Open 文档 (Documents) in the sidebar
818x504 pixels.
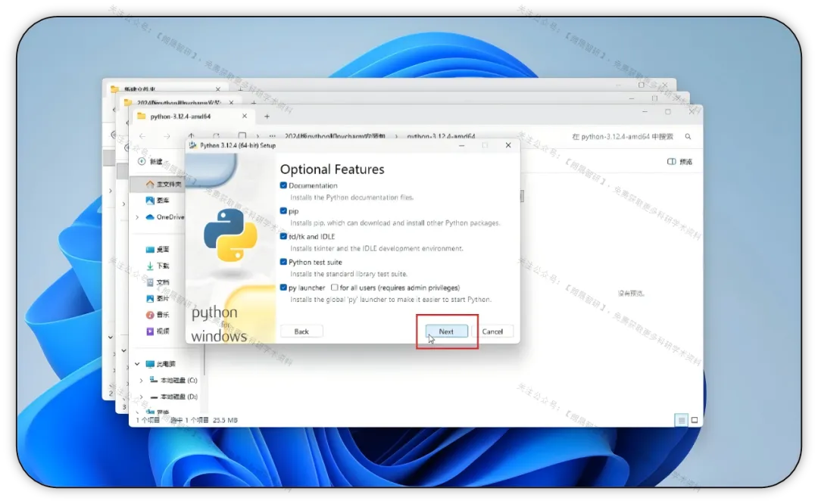click(158, 282)
